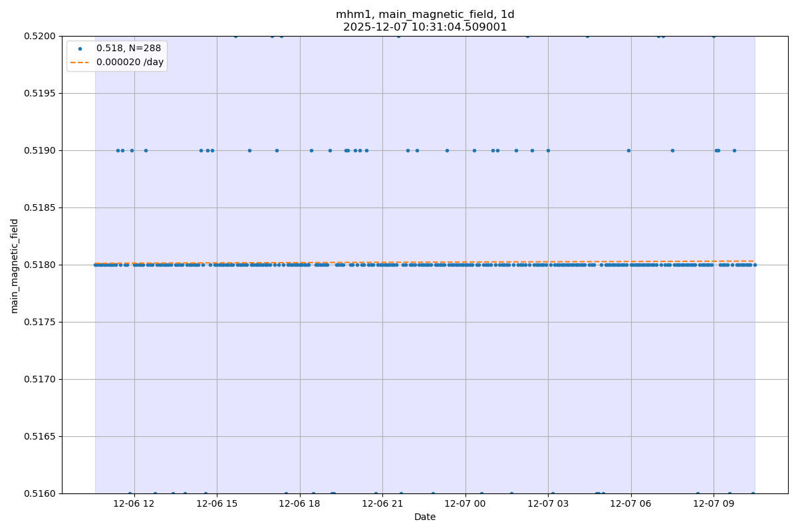Click the 0.5160 y-axis tick label

coord(40,493)
